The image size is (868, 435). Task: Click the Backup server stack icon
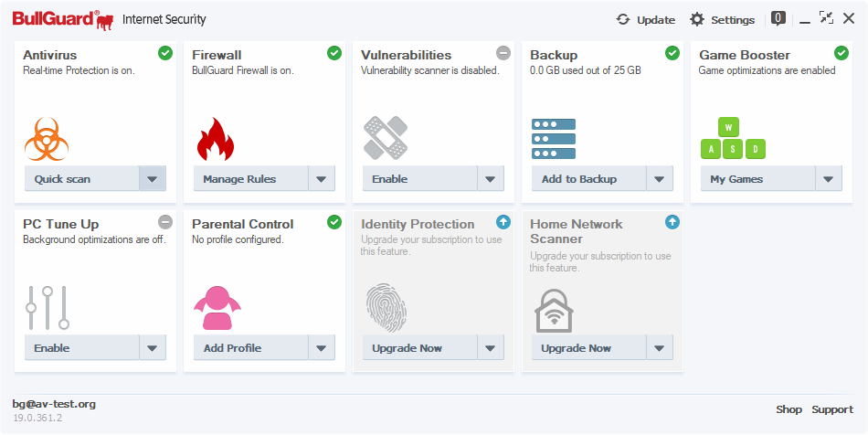[x=554, y=138]
